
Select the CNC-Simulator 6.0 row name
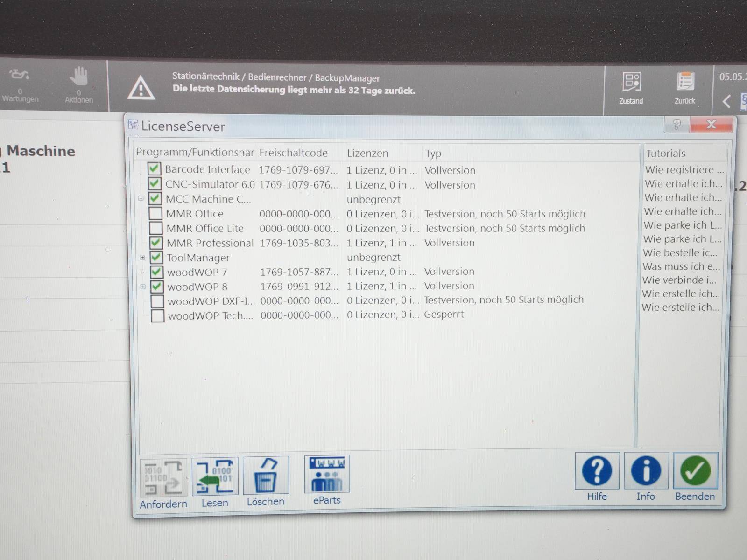coord(210,184)
